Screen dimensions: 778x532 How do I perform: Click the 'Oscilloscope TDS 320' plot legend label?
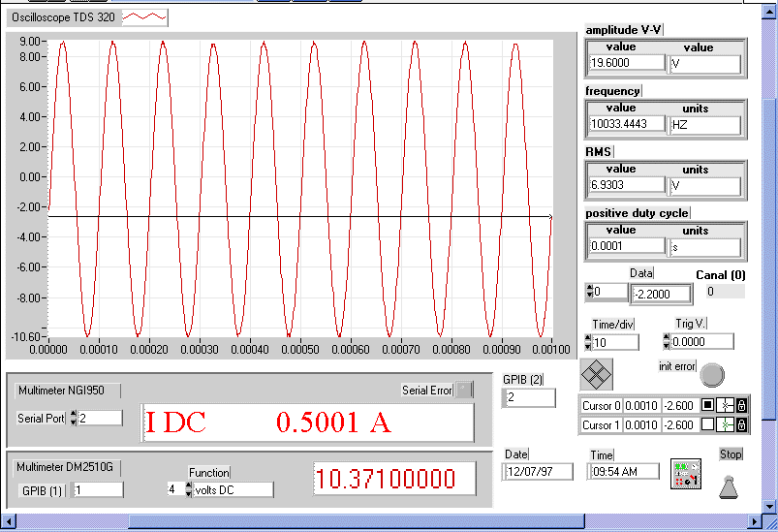pyautogui.click(x=64, y=17)
